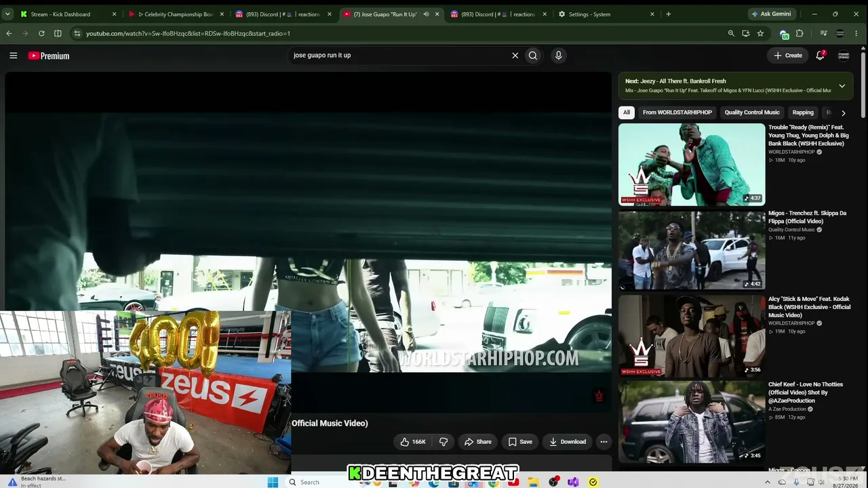Visit A Zae Production channel link
868x488 pixels.
click(x=787, y=409)
